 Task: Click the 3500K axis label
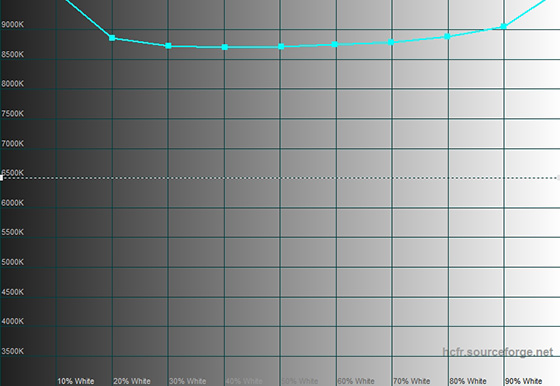(x=12, y=351)
